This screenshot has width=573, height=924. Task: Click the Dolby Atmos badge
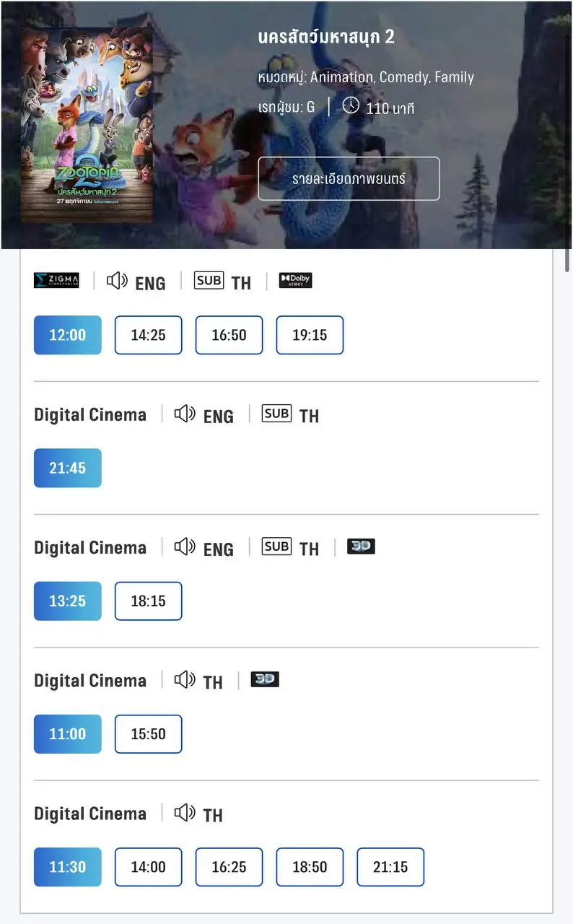295,281
